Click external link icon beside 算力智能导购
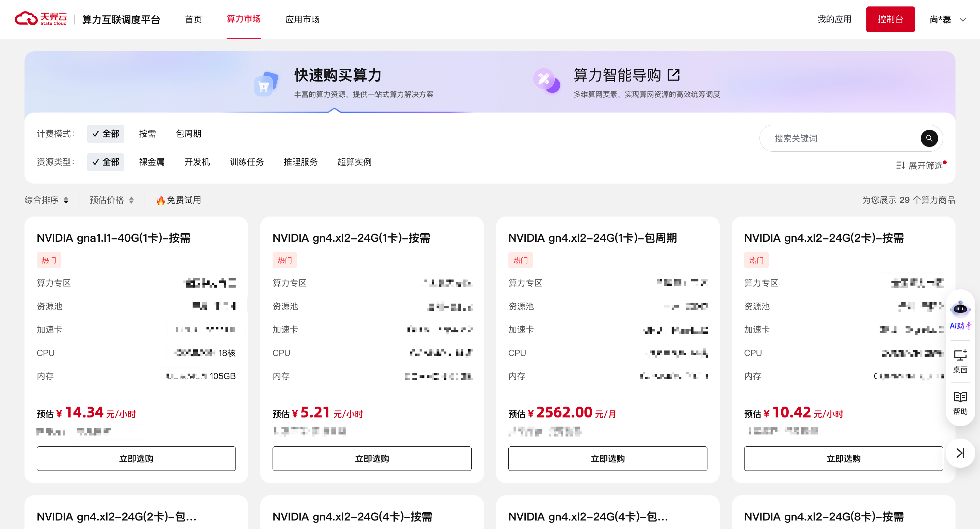Viewport: 980px width, 529px height. point(673,75)
